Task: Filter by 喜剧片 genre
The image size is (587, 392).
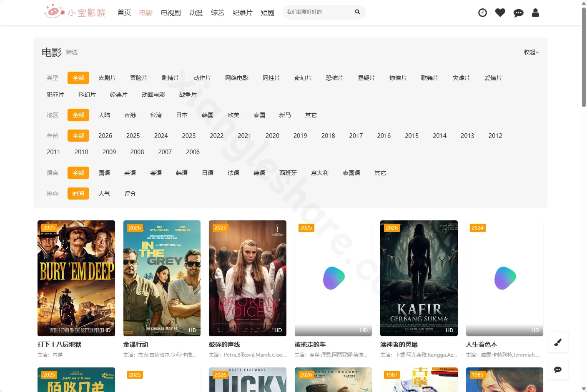Action: coord(107,78)
